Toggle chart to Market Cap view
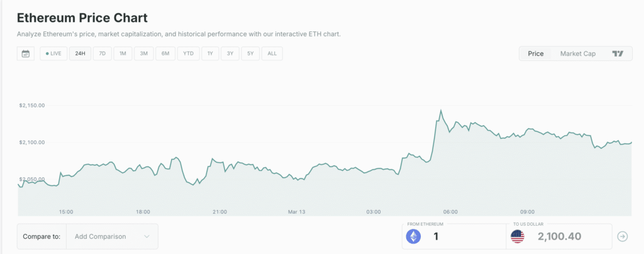 [x=577, y=53]
